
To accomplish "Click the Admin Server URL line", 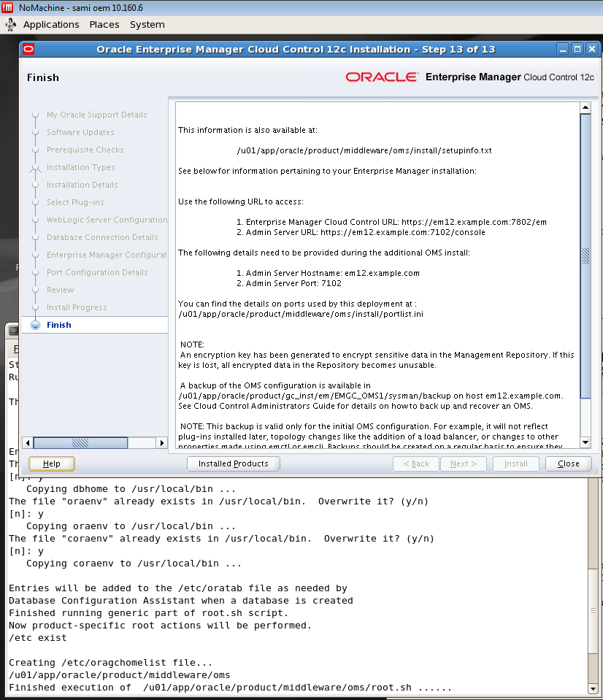I will [x=361, y=232].
